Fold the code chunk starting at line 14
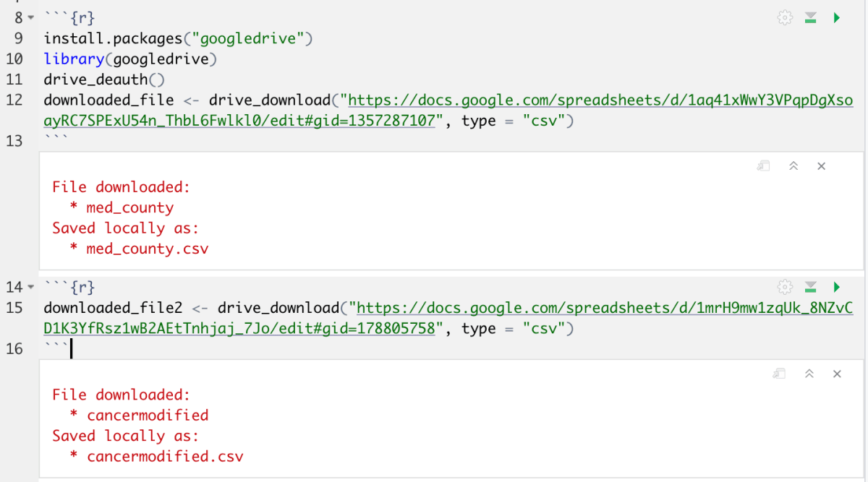The height and width of the screenshot is (482, 868). tap(31, 288)
